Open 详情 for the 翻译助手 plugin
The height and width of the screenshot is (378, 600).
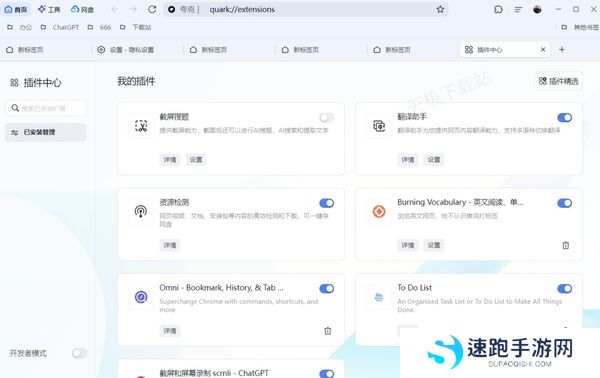[x=408, y=160]
